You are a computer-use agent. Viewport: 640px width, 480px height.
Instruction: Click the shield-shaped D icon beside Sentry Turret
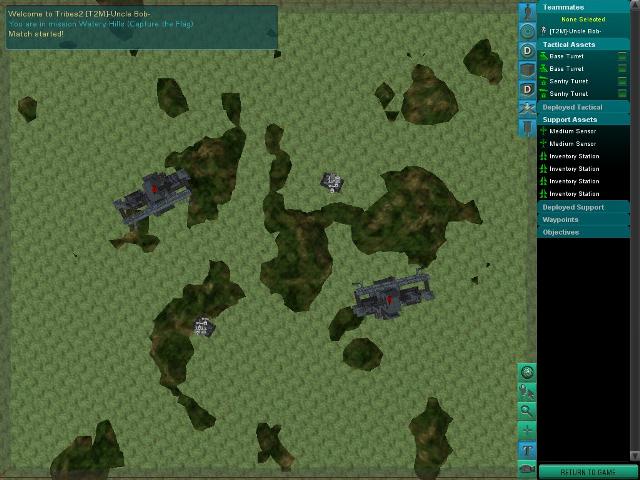coord(527,89)
